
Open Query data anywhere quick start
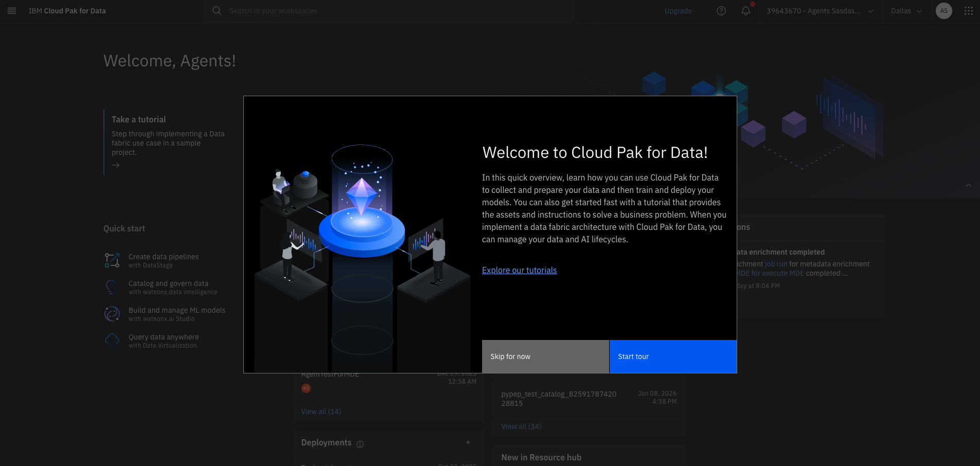coord(164,340)
